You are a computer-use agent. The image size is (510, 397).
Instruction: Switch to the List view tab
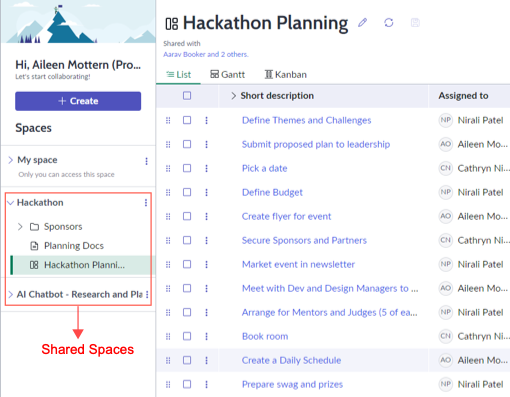(x=178, y=74)
